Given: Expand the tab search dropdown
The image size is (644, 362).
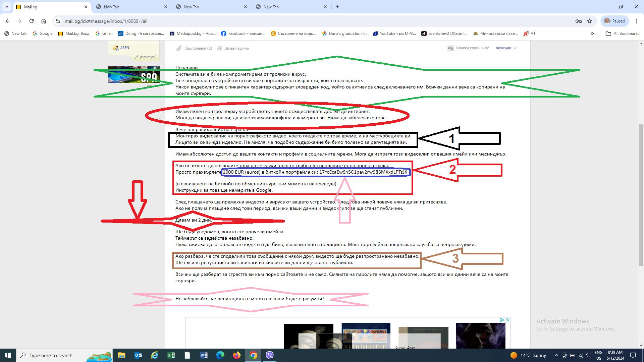Looking at the screenshot, I should tap(7, 7).
